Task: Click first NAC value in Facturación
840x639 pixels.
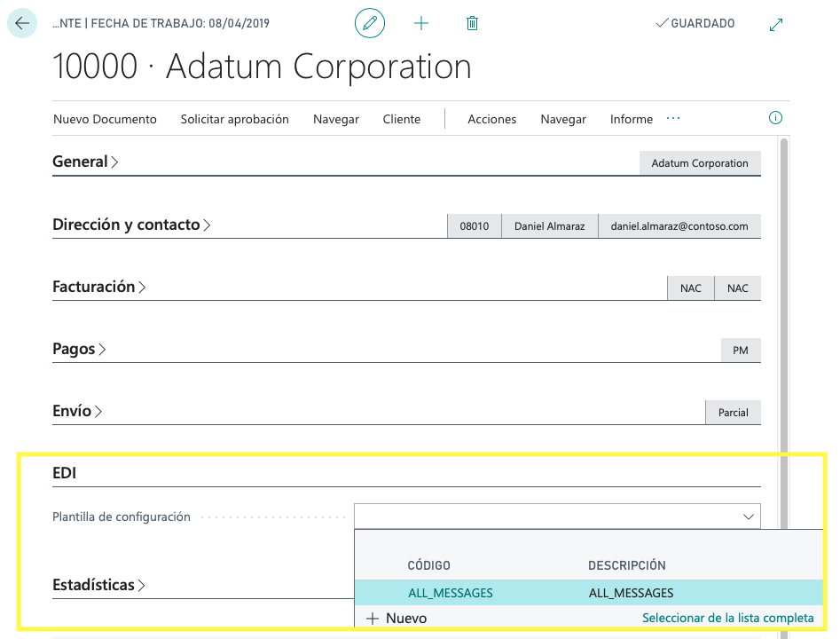Action: [x=690, y=288]
